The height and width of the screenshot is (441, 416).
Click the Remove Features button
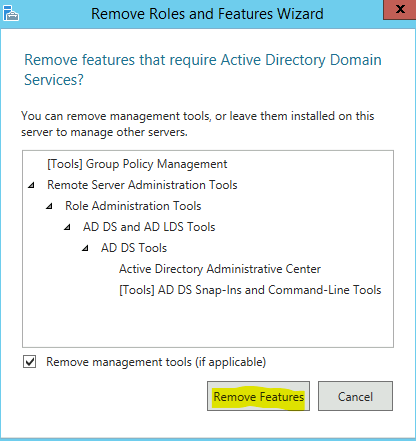[258, 396]
